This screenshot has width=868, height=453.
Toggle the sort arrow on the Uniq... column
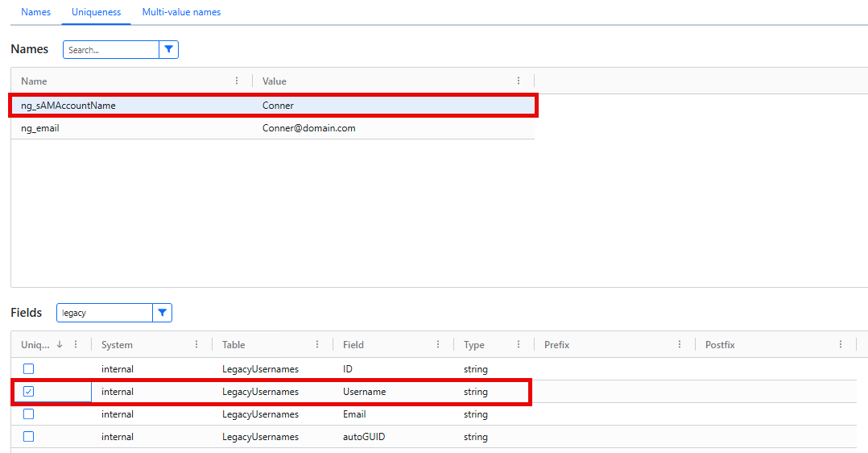tap(60, 344)
